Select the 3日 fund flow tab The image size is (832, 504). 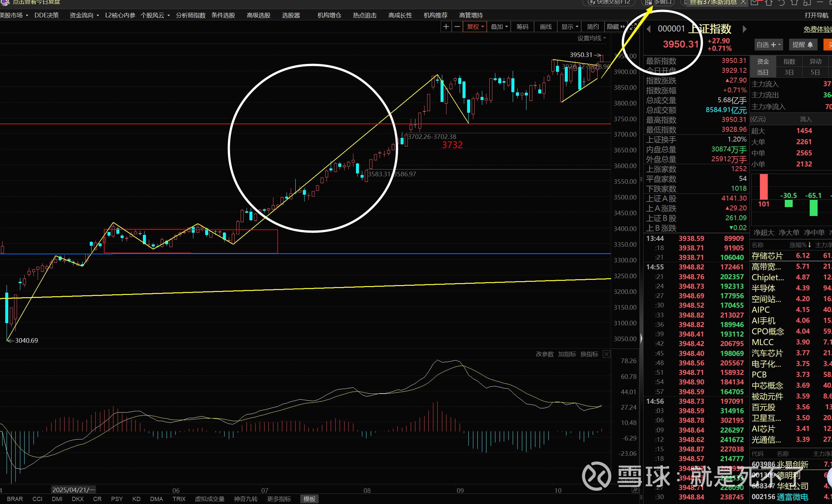pyautogui.click(x=789, y=72)
